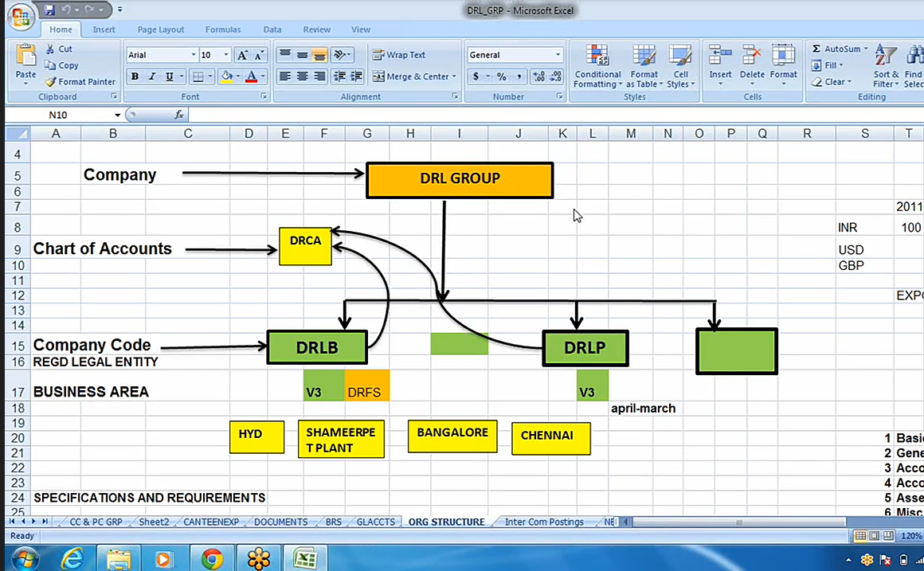Select the DRLB company code box
Viewport: 924px width, 571px height.
click(x=317, y=348)
